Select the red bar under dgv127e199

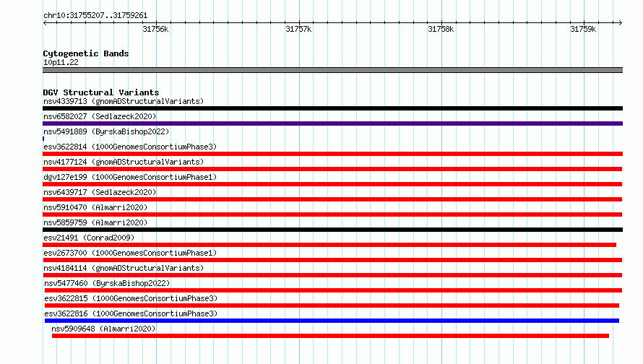click(x=332, y=184)
